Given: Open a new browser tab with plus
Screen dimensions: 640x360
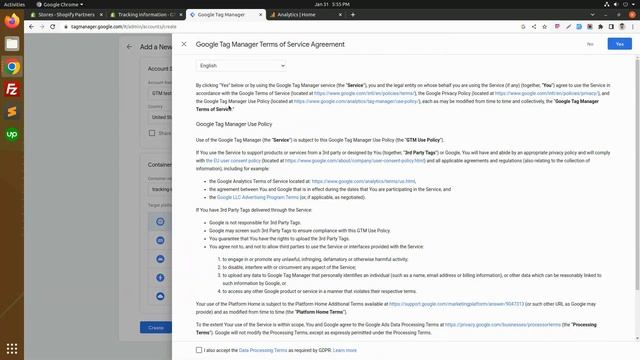Looking at the screenshot, I should [x=353, y=15].
